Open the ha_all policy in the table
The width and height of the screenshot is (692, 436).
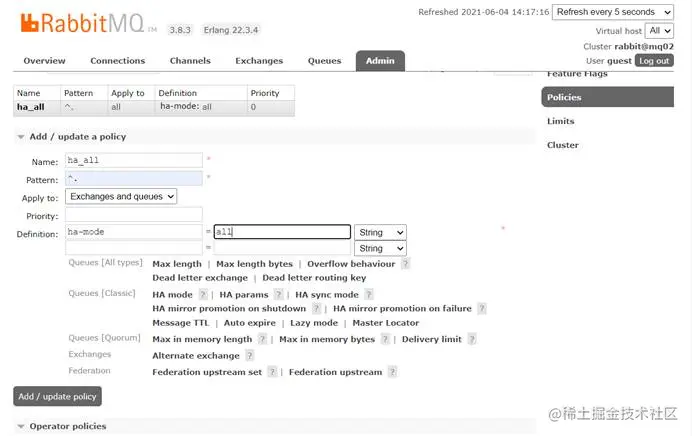30,107
